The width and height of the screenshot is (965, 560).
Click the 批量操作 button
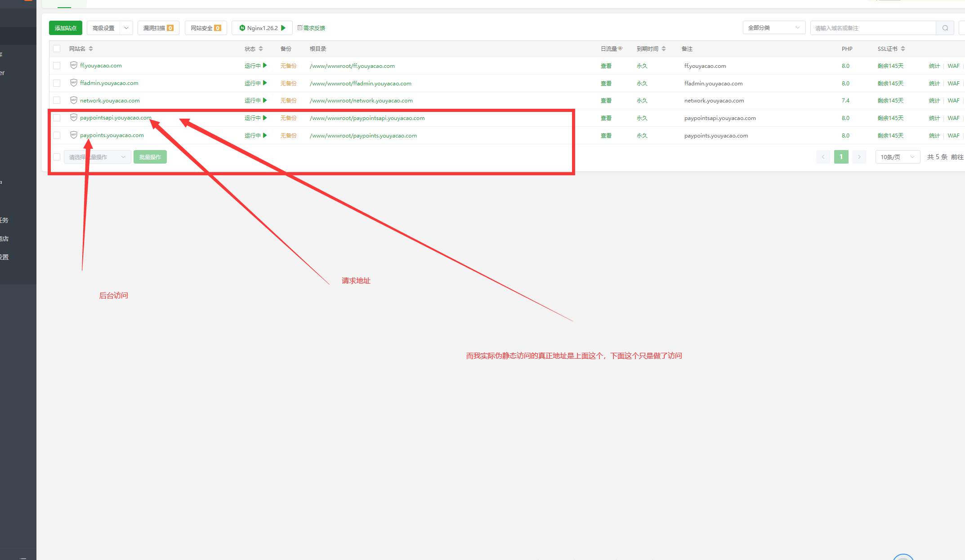(150, 157)
